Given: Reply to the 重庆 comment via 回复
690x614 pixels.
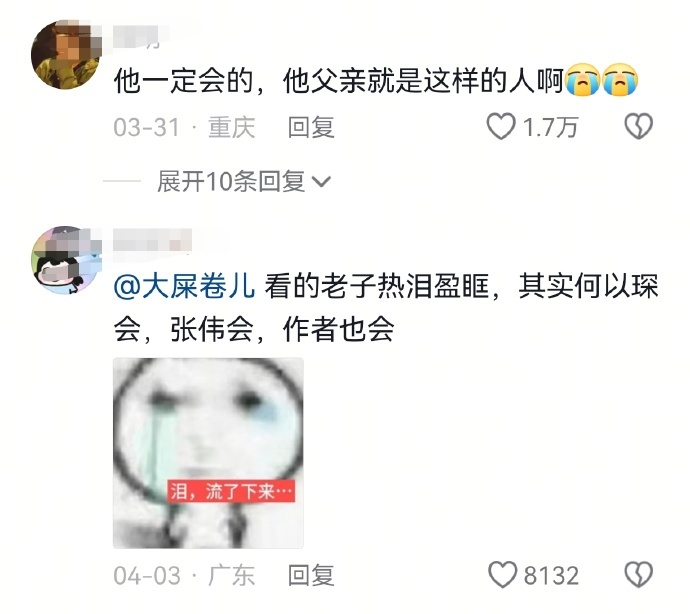Looking at the screenshot, I should 311,127.
